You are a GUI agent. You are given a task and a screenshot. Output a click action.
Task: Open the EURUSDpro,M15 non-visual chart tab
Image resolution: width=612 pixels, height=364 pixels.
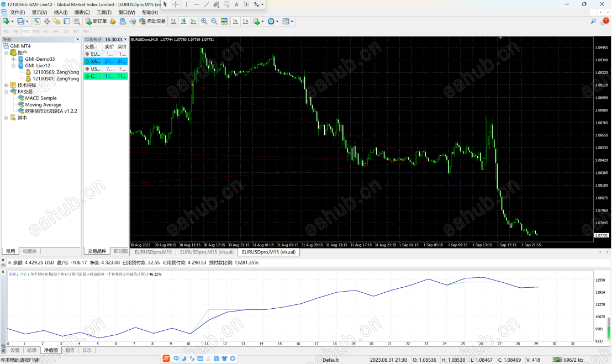tap(153, 252)
